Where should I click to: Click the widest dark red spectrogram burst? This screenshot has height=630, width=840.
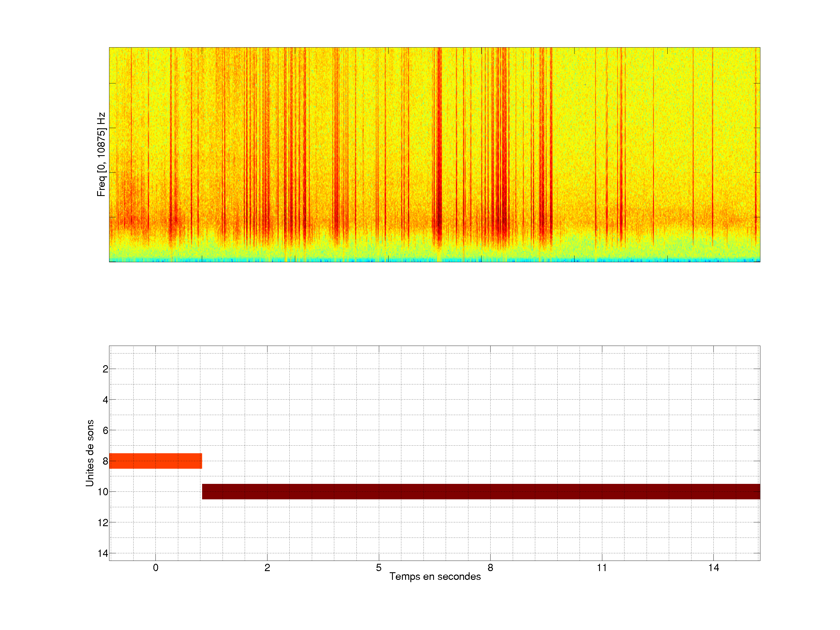point(439,152)
